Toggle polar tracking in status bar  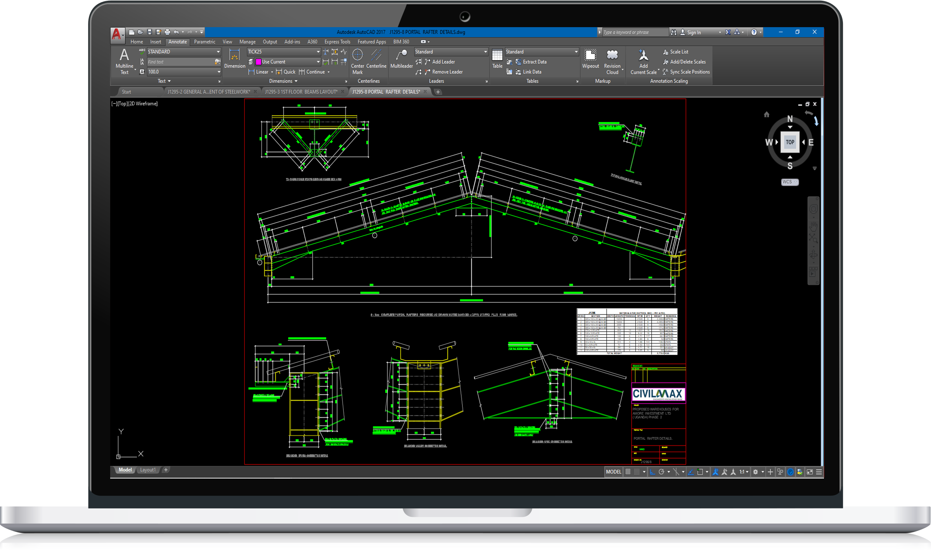click(661, 472)
